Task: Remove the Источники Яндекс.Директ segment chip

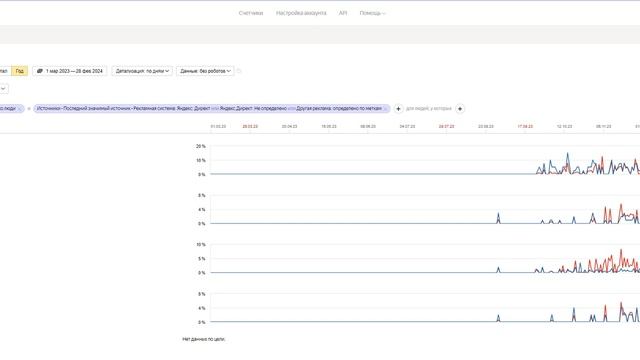Action: pyautogui.click(x=385, y=109)
